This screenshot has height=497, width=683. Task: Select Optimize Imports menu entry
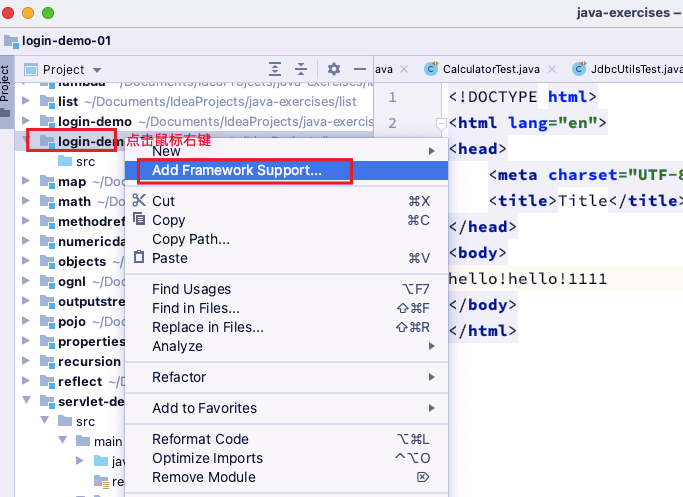[x=286, y=458]
